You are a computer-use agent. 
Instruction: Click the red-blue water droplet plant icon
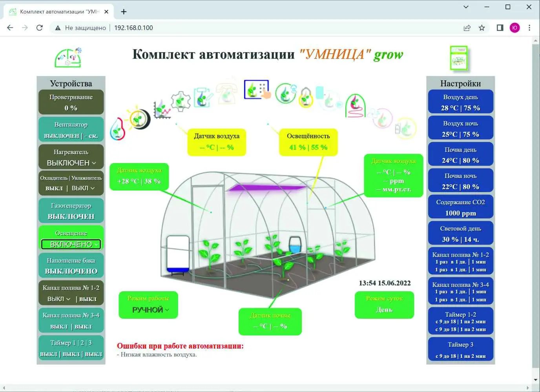117,129
